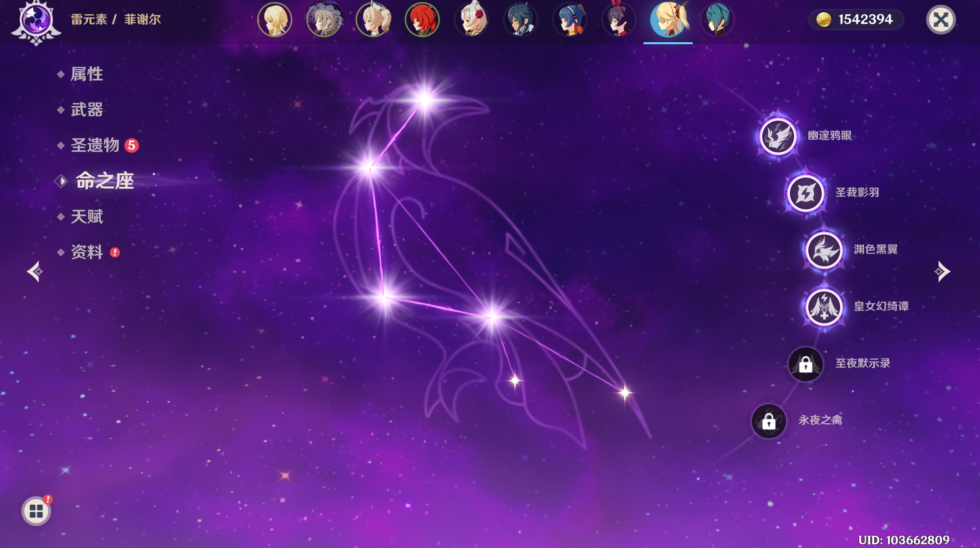Click the 皇女幻绮谭 label text

(881, 306)
